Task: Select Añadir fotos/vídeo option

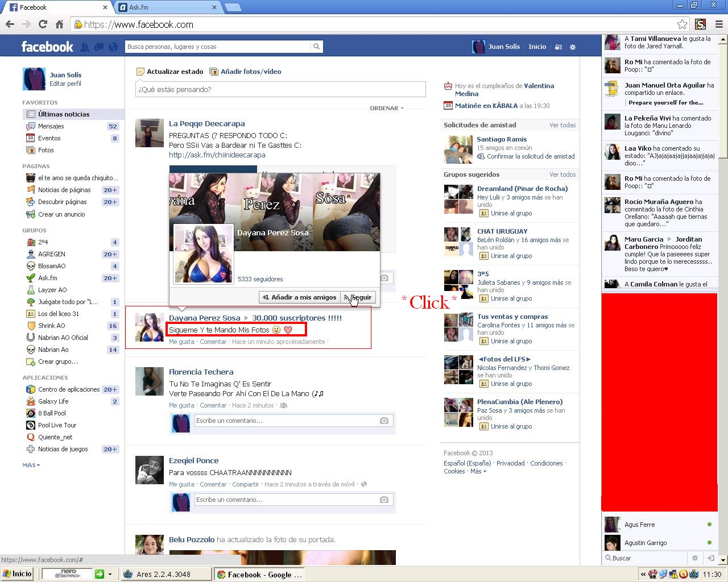Action: click(245, 72)
